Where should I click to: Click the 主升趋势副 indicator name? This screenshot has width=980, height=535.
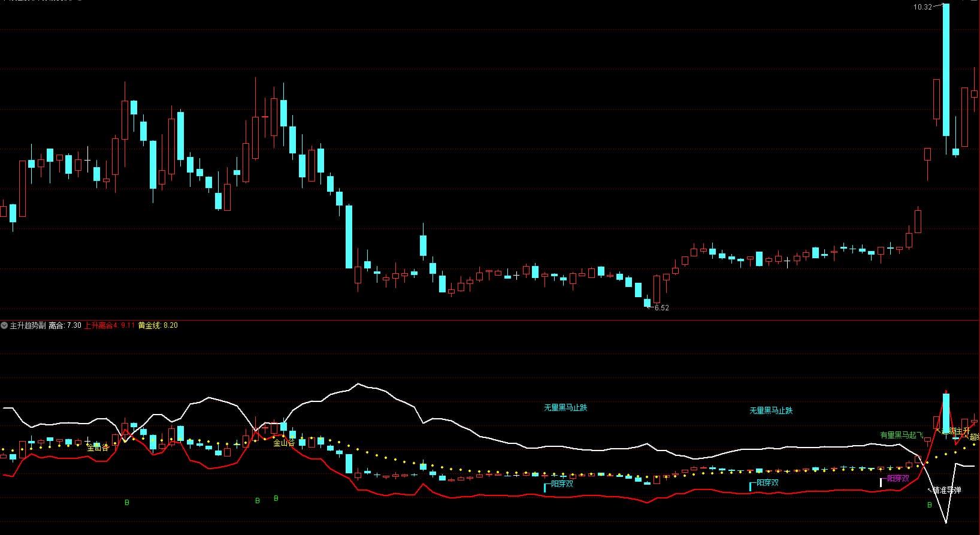(28, 325)
